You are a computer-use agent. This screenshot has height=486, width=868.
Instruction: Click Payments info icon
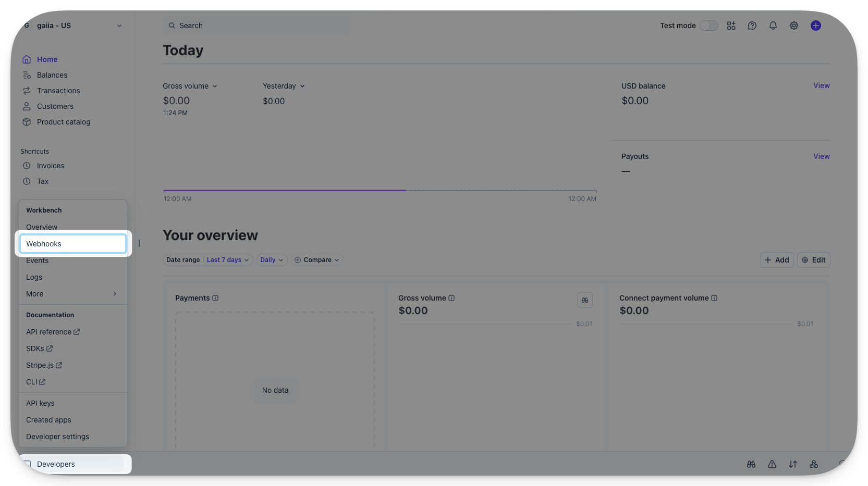pyautogui.click(x=215, y=298)
